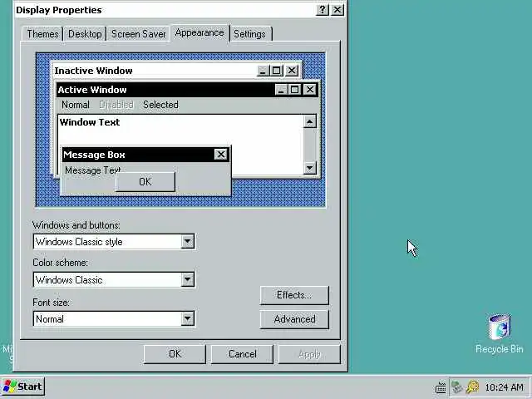
Task: Confirm with the main OK button
Action: point(175,354)
